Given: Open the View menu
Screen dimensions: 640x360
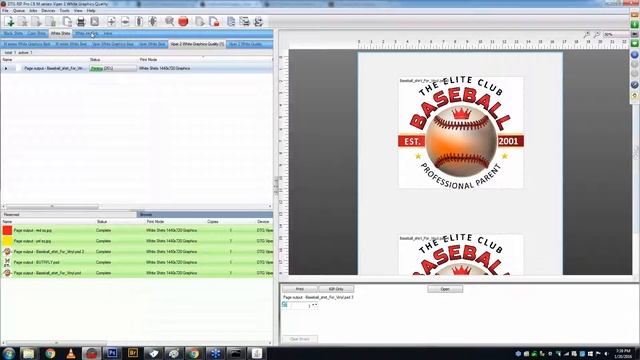Looking at the screenshot, I should [x=78, y=11].
